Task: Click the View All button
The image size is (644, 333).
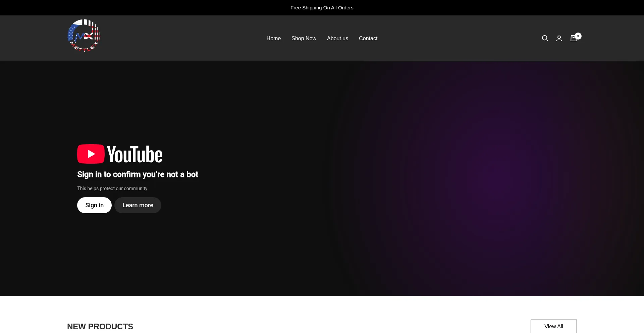Action: point(553,326)
